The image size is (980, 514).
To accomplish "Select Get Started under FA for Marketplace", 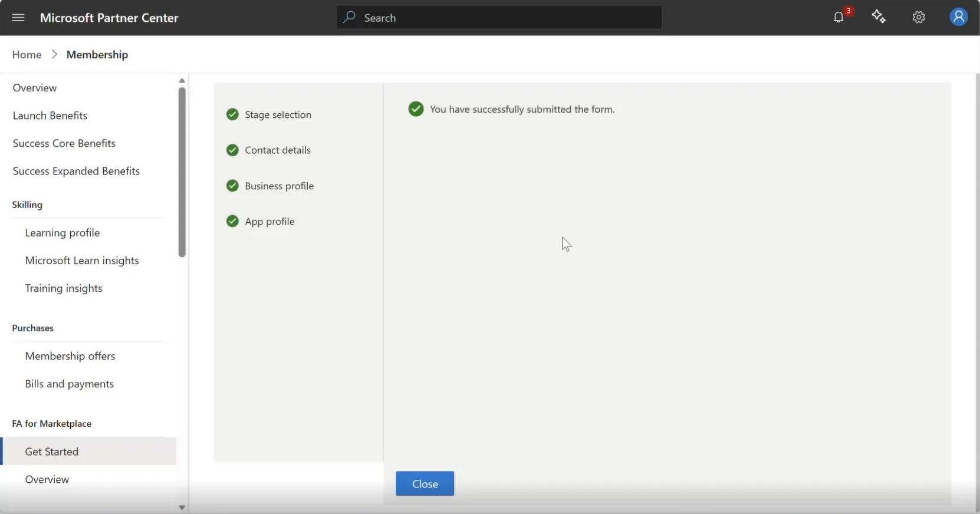I will point(88,452).
